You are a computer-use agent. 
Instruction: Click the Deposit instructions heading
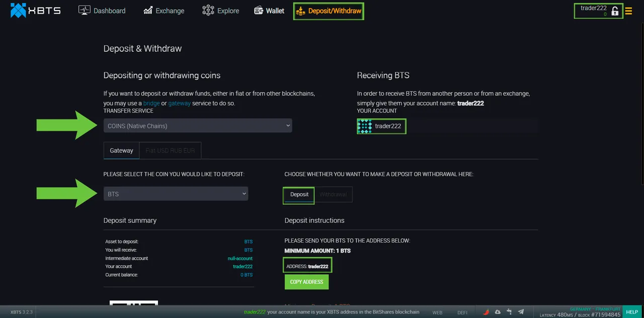[x=314, y=220]
